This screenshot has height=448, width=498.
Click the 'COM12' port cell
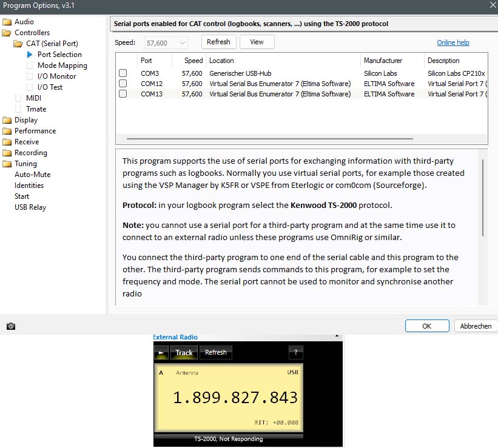point(152,84)
